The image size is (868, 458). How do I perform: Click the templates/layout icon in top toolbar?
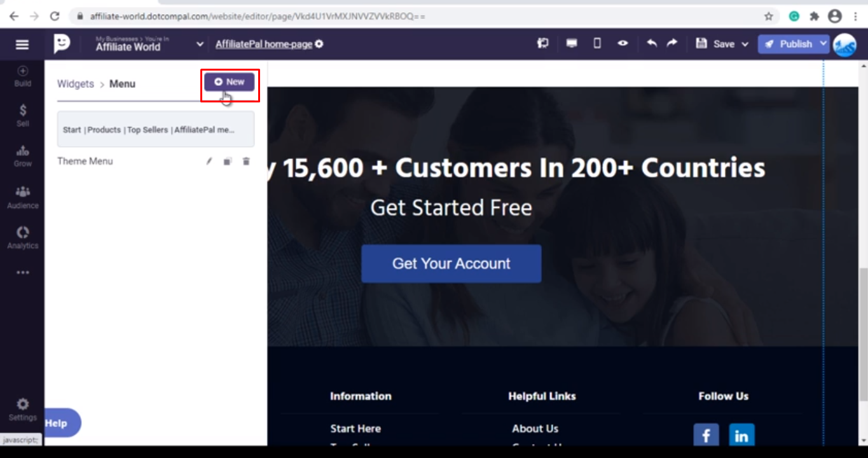(x=542, y=43)
